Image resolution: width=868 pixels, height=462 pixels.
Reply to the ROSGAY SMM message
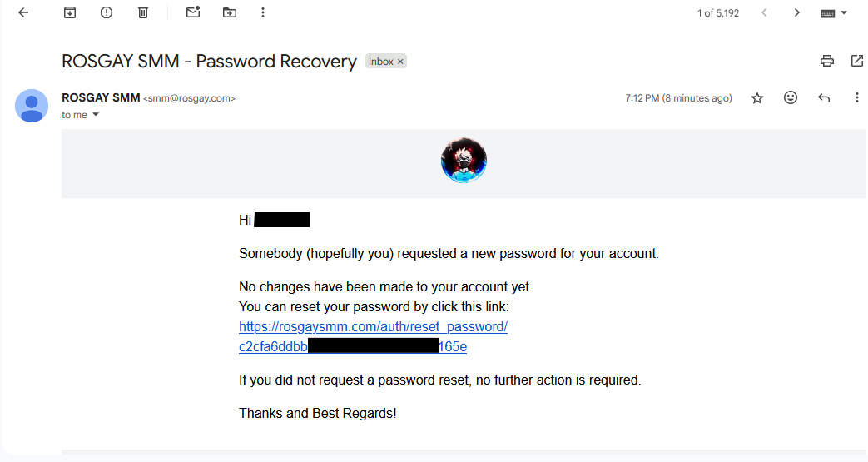[x=824, y=98]
